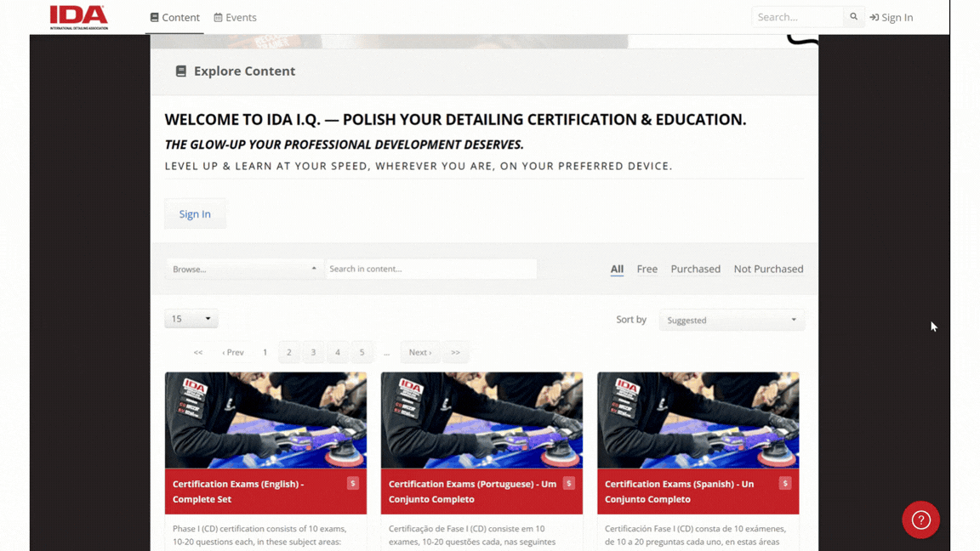Click the search magnifier icon button
Image resolution: width=980 pixels, height=551 pixels.
pos(853,17)
